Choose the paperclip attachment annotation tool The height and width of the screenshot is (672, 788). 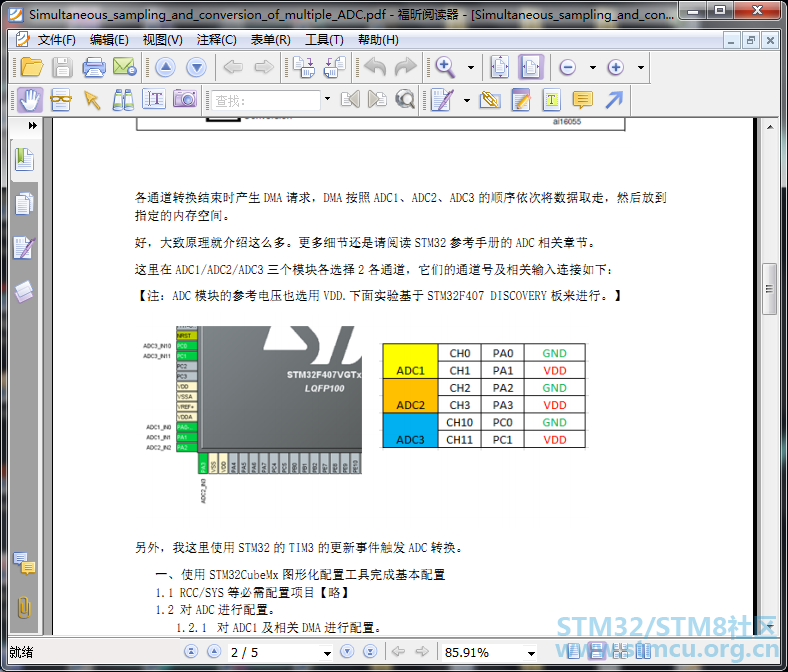point(489,100)
